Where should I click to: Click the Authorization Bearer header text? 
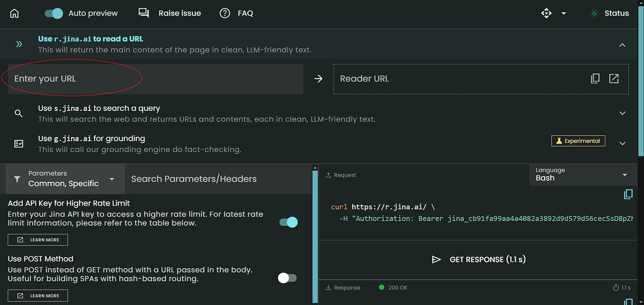pyautogui.click(x=486, y=219)
